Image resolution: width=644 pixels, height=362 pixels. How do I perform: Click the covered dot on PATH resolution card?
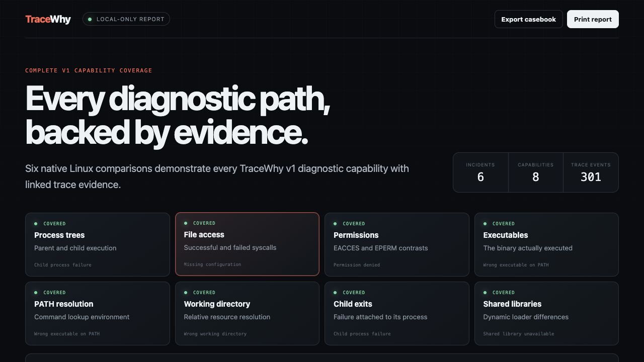click(36, 292)
